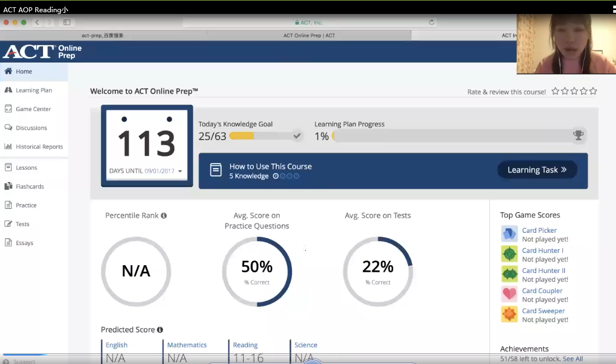Rate course with third star

pos(574,92)
